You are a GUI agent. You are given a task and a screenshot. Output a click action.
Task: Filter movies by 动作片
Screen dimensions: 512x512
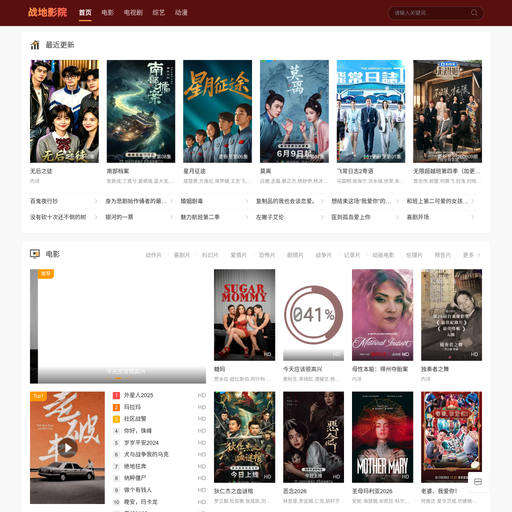(x=153, y=255)
